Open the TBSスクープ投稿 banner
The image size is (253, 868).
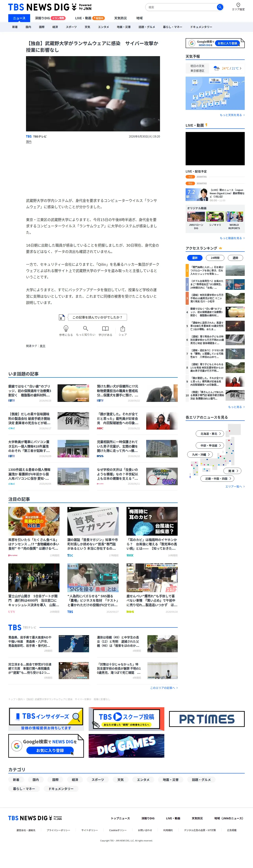(x=126, y=719)
